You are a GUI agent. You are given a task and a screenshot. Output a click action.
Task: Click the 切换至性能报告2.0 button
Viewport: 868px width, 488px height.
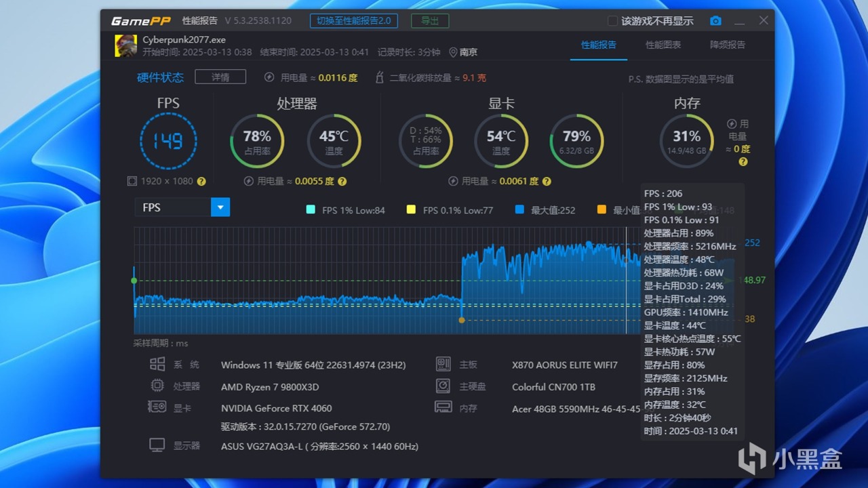tap(354, 21)
